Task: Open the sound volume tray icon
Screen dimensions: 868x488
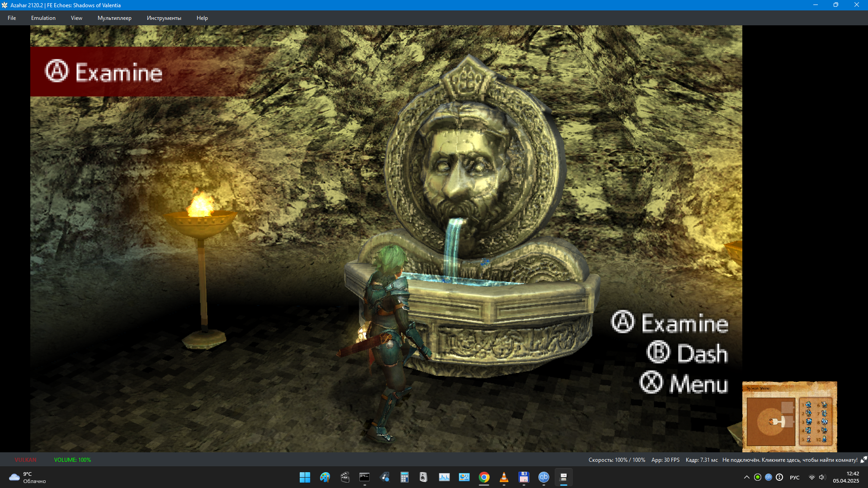Action: point(822,477)
